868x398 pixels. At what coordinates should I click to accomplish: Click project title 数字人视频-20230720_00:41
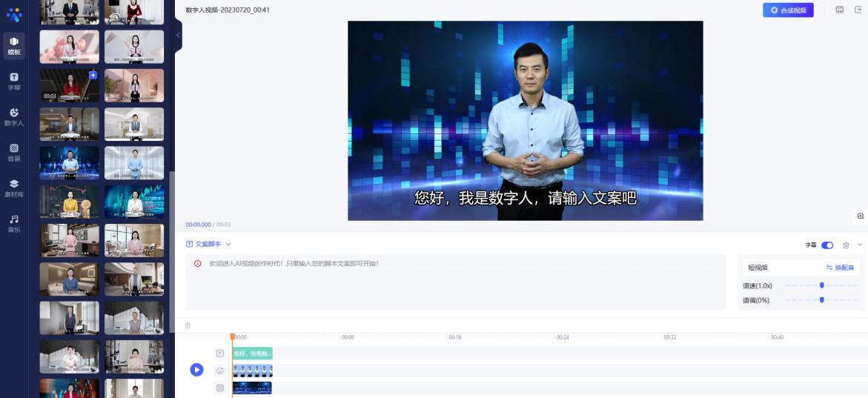pos(228,10)
